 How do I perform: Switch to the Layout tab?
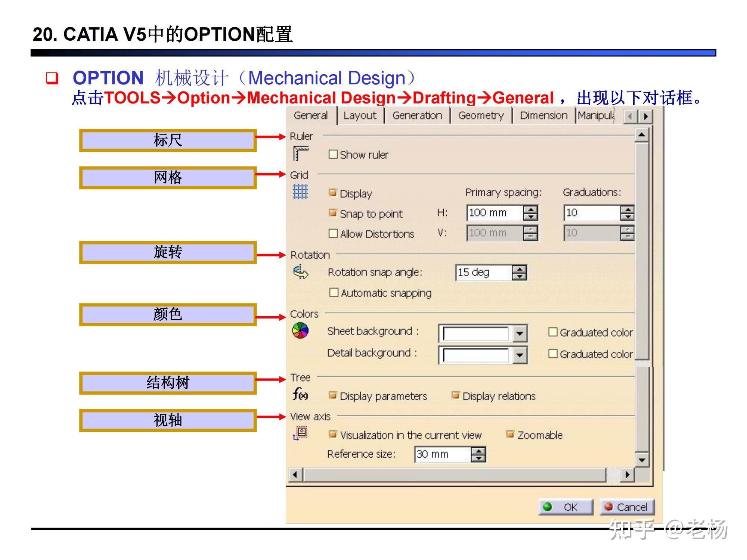click(x=360, y=116)
